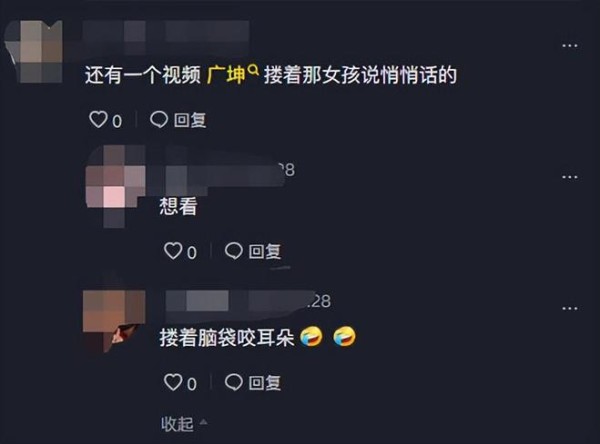600x444 pixels.
Task: Open avatar of 想看 commenter
Action: pyautogui.click(x=116, y=186)
